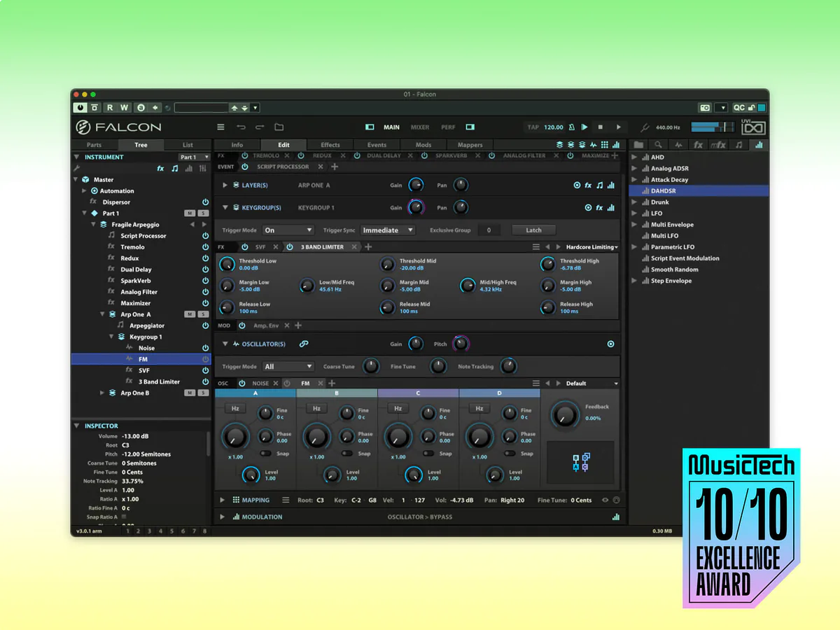Screen dimensions: 840x630
Task: Adjust the master volume meter slider
Action: pyautogui.click(x=714, y=127)
